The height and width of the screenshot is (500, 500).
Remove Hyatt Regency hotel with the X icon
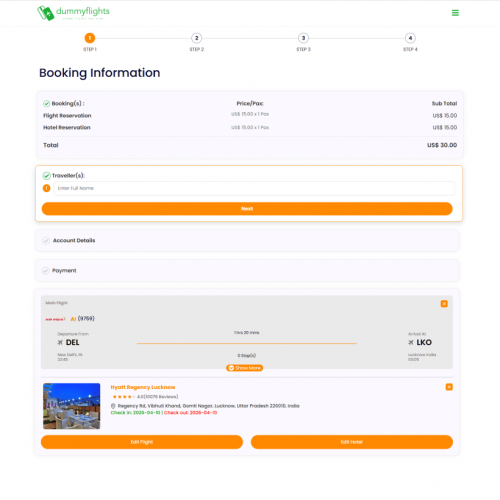(x=449, y=387)
